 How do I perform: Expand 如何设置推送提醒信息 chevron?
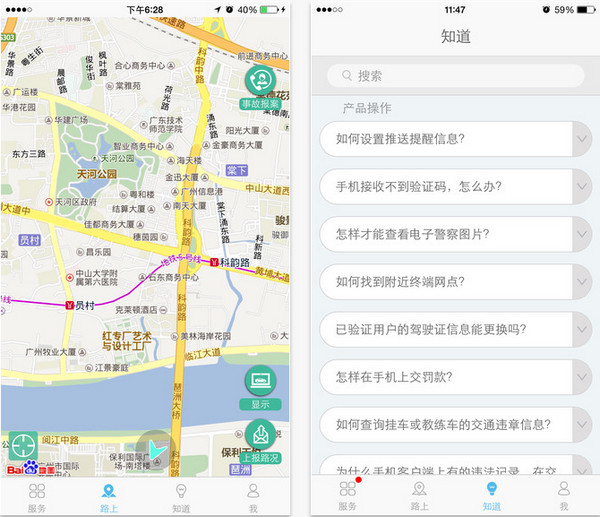[582, 139]
